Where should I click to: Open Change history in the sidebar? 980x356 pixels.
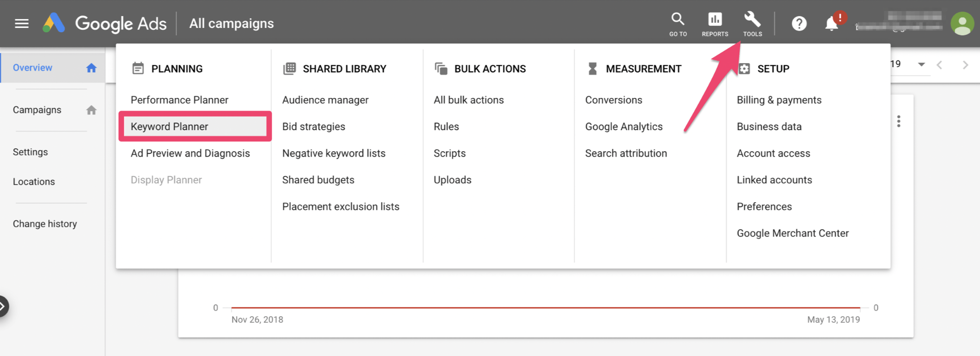[x=45, y=224]
